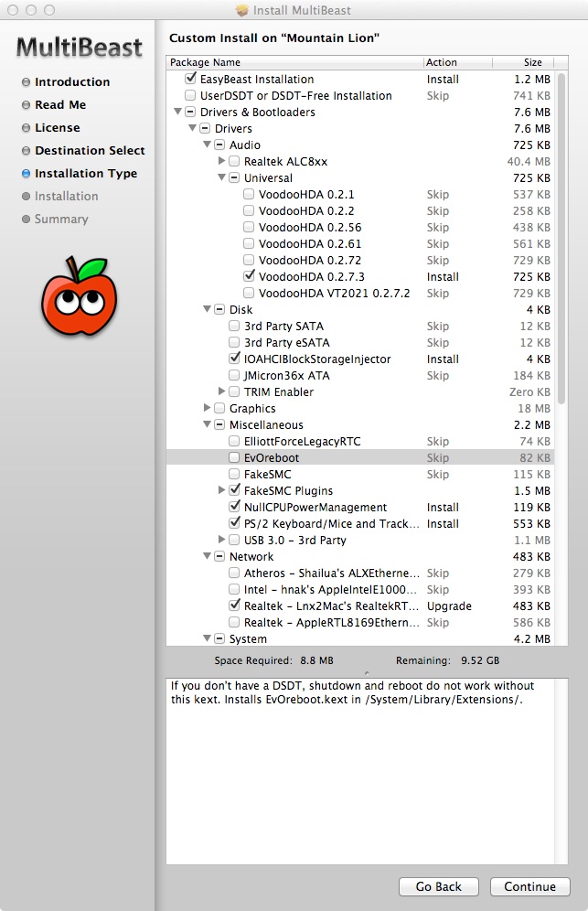The height and width of the screenshot is (911, 588).
Task: Click the Continue button
Action: [529, 886]
